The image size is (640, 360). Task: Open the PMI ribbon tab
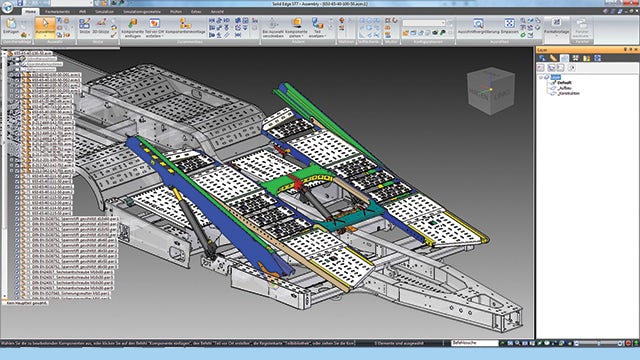83,12
